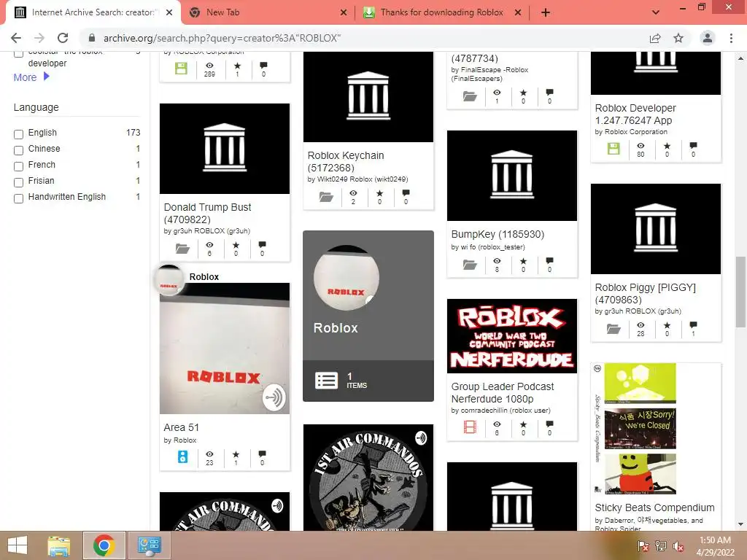Click the page vertical scrollbar thumb

click(x=740, y=292)
